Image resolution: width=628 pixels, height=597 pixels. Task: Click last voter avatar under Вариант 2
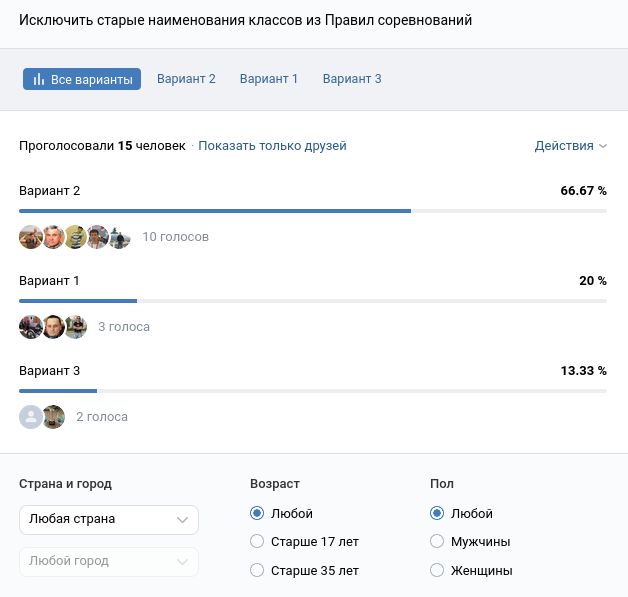119,237
